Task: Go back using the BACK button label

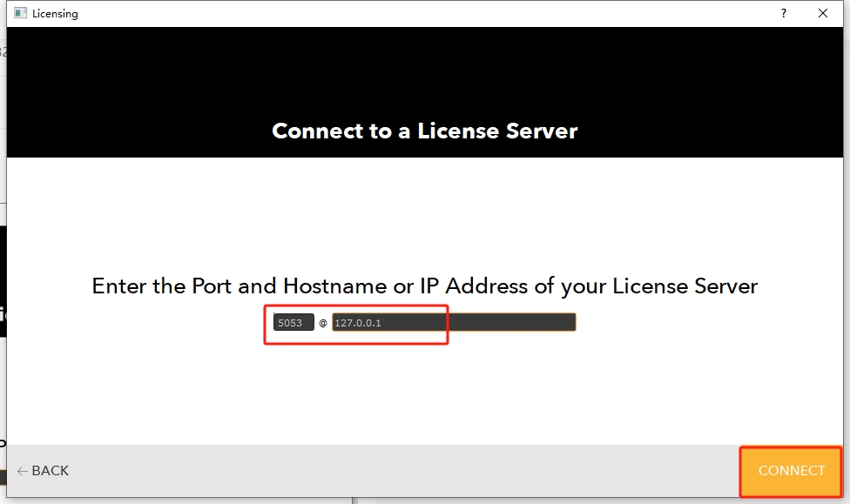Action: click(51, 471)
